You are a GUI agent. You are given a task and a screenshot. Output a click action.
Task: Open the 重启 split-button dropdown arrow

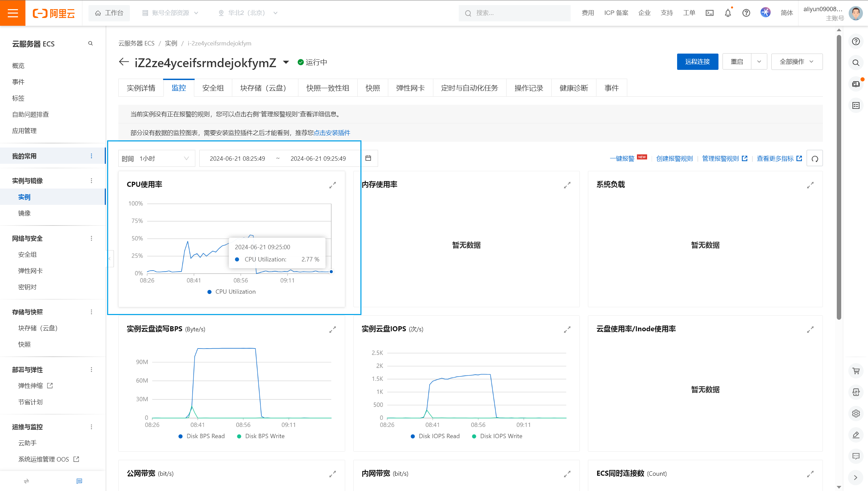pos(759,62)
